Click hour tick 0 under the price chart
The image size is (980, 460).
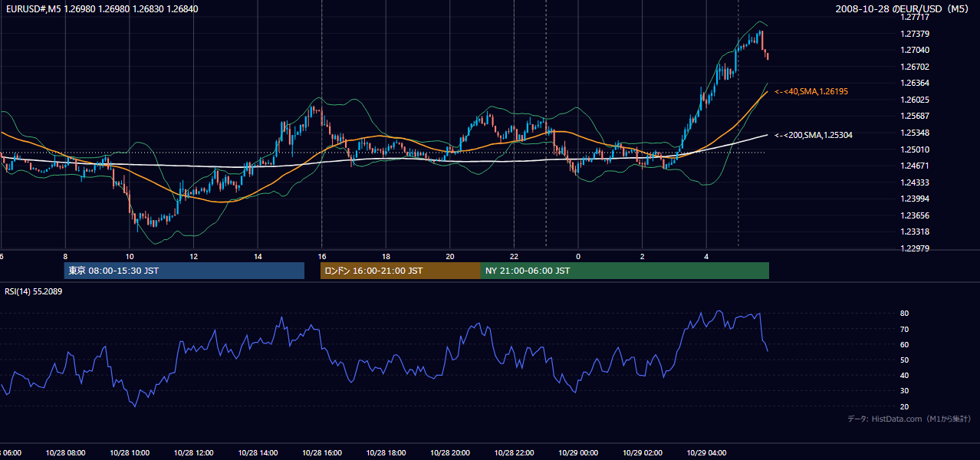(578, 256)
